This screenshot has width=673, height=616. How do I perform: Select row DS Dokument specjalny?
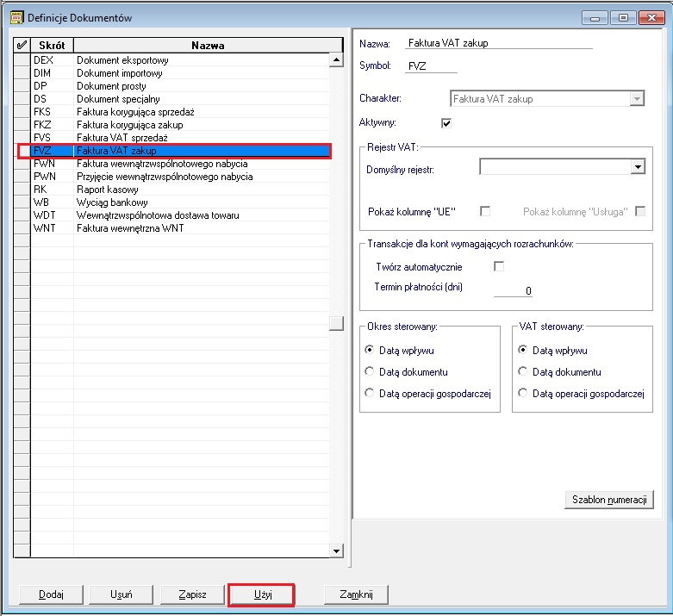click(x=180, y=99)
